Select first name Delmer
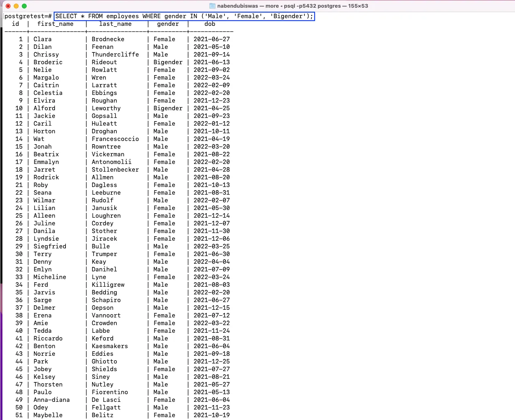This screenshot has width=515, height=420. pos(44,308)
